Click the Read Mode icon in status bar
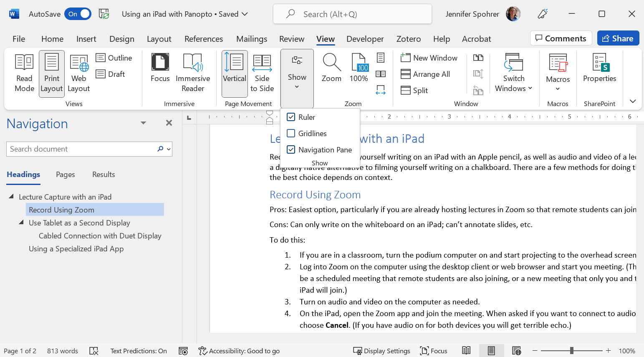The width and height of the screenshot is (644, 357). click(467, 351)
